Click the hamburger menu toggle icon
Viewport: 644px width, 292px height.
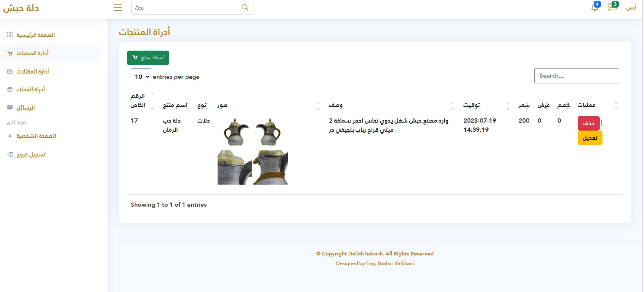tap(118, 7)
